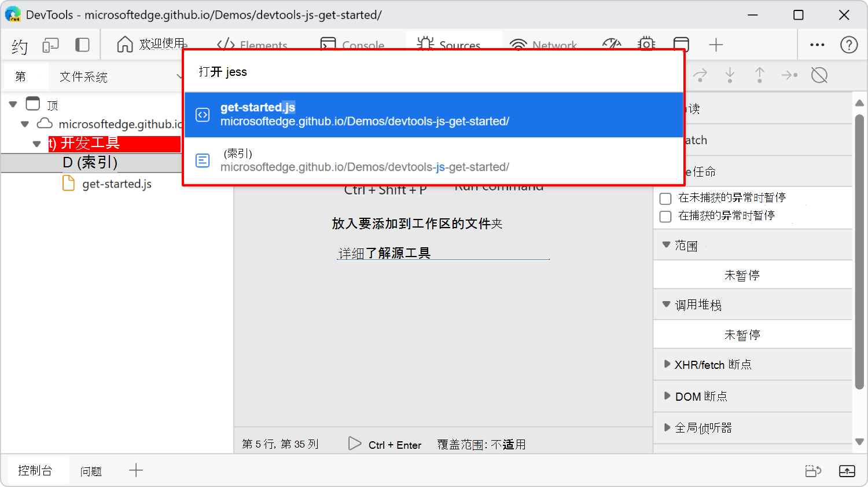The height and width of the screenshot is (487, 868).
Task: Collapse the 调用堆栈 section
Action: click(x=666, y=303)
